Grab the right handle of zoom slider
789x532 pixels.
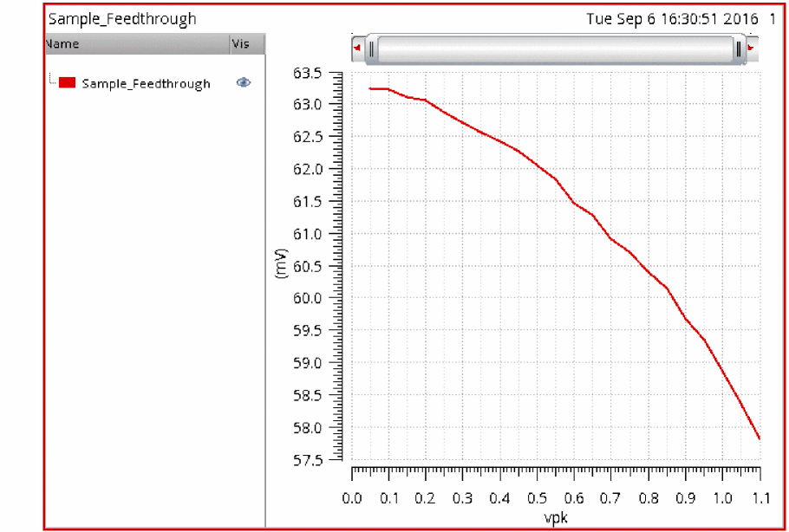pyautogui.click(x=739, y=49)
